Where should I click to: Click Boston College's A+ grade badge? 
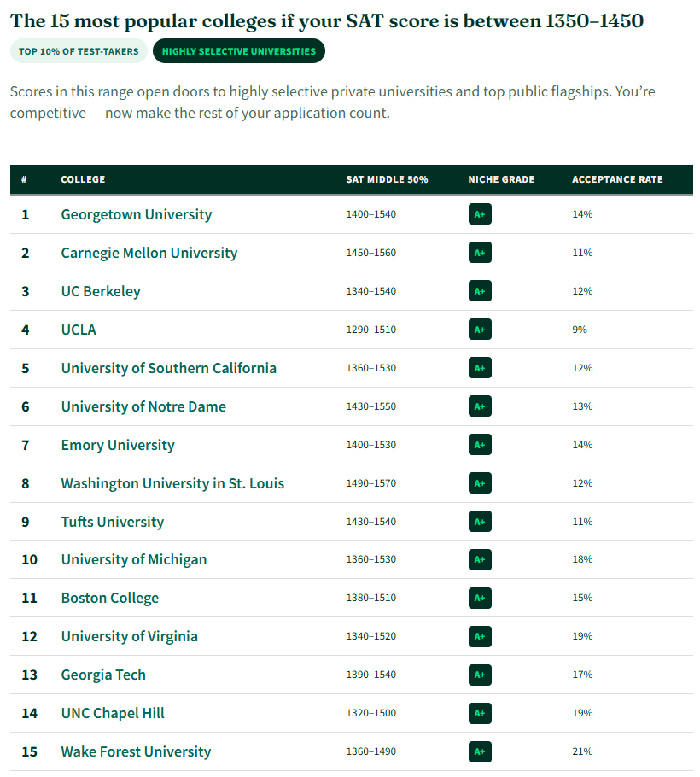(x=480, y=598)
